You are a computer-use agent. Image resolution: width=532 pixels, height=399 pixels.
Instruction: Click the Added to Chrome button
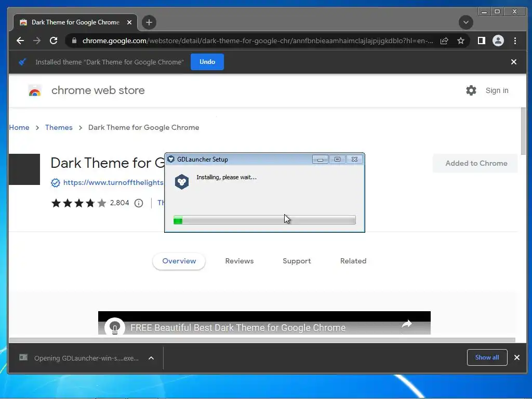pos(476,163)
